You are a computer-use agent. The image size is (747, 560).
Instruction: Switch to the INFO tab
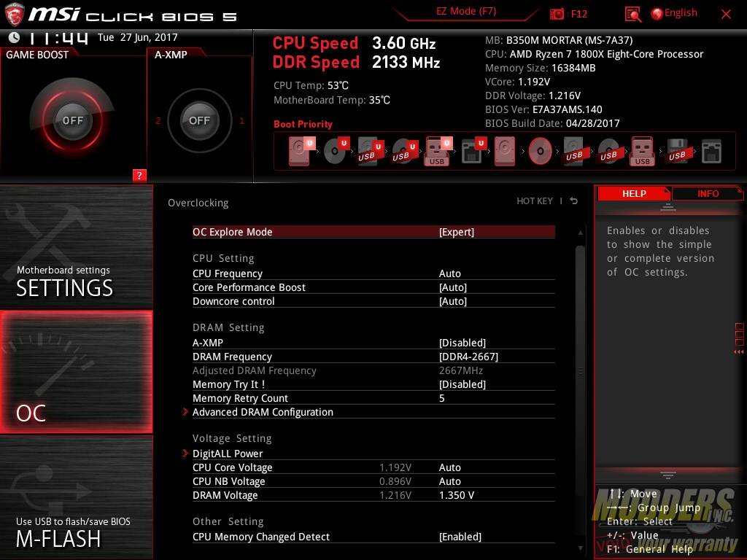point(708,193)
